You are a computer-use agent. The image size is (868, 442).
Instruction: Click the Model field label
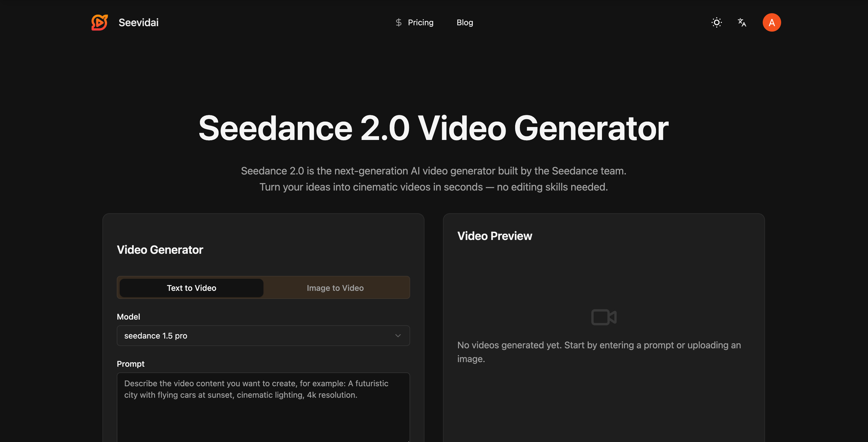[x=128, y=317]
